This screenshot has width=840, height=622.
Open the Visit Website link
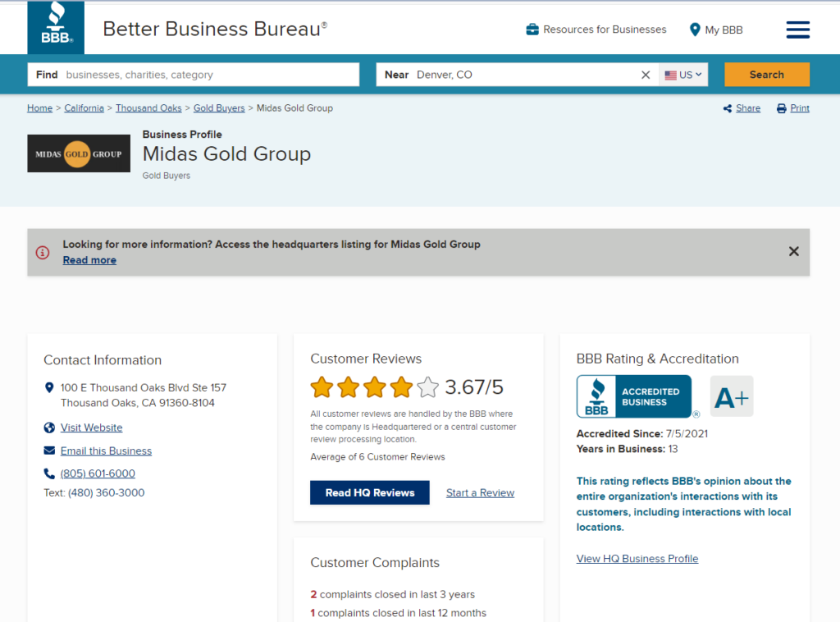pyautogui.click(x=91, y=428)
